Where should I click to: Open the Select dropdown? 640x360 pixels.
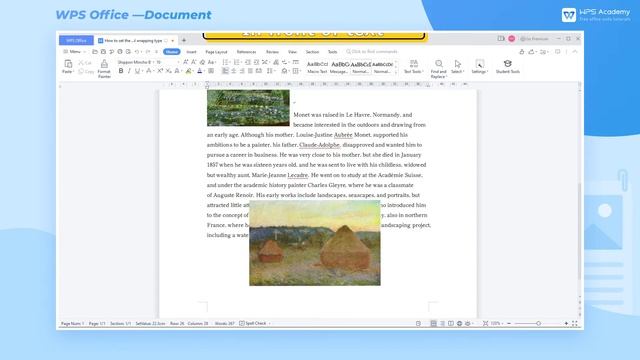pyautogui.click(x=458, y=67)
